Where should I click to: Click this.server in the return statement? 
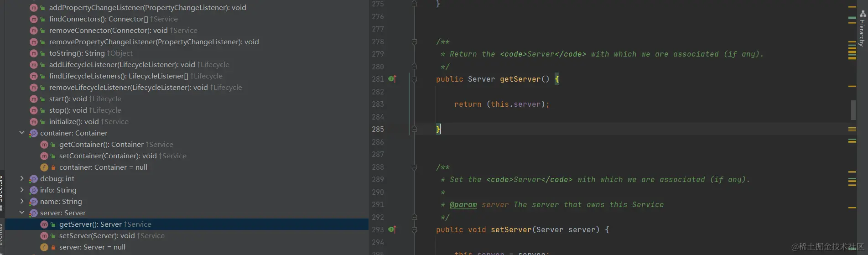tap(515, 104)
